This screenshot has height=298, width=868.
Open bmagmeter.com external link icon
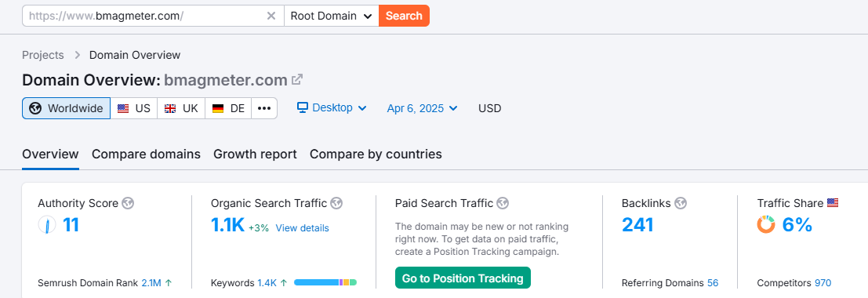pyautogui.click(x=297, y=80)
